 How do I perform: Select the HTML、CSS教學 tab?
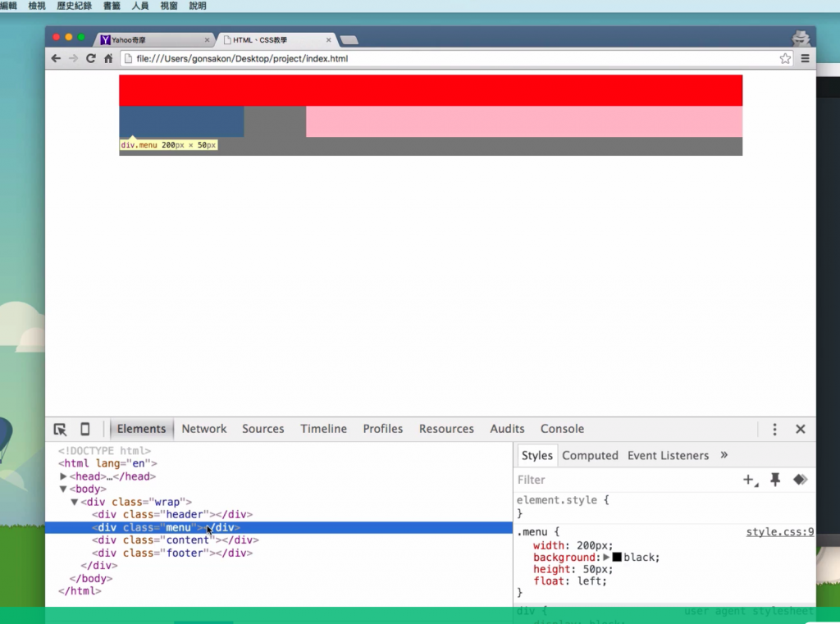[x=276, y=40]
